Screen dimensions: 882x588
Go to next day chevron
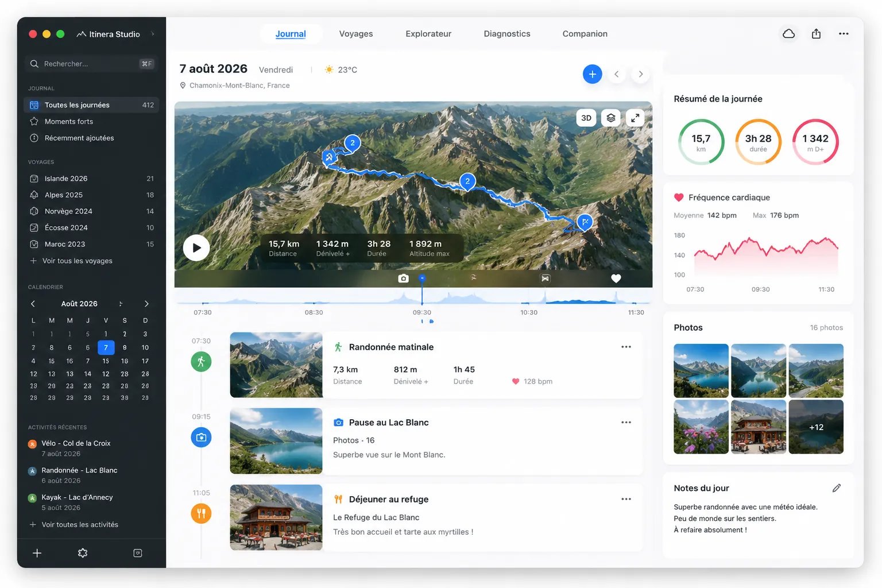click(x=641, y=74)
